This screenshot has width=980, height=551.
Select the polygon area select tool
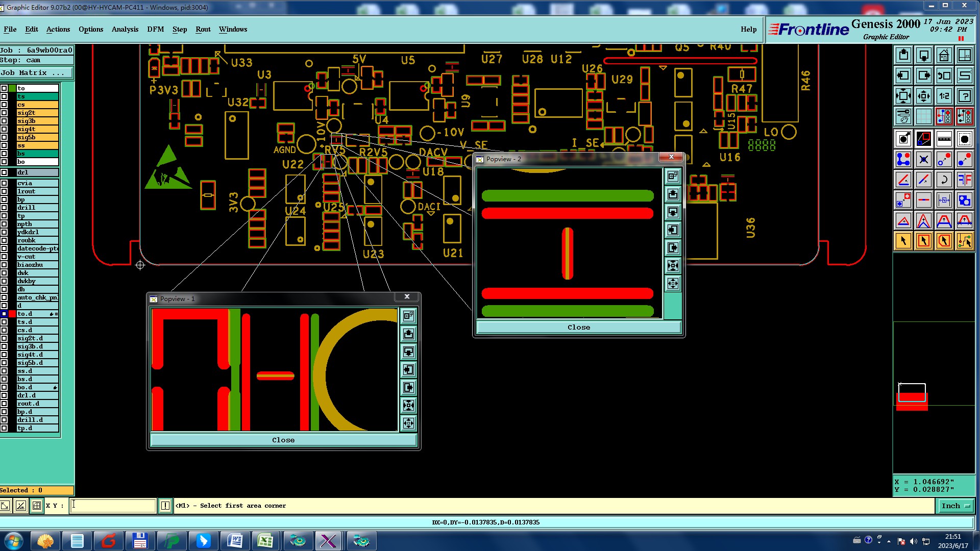click(x=944, y=241)
